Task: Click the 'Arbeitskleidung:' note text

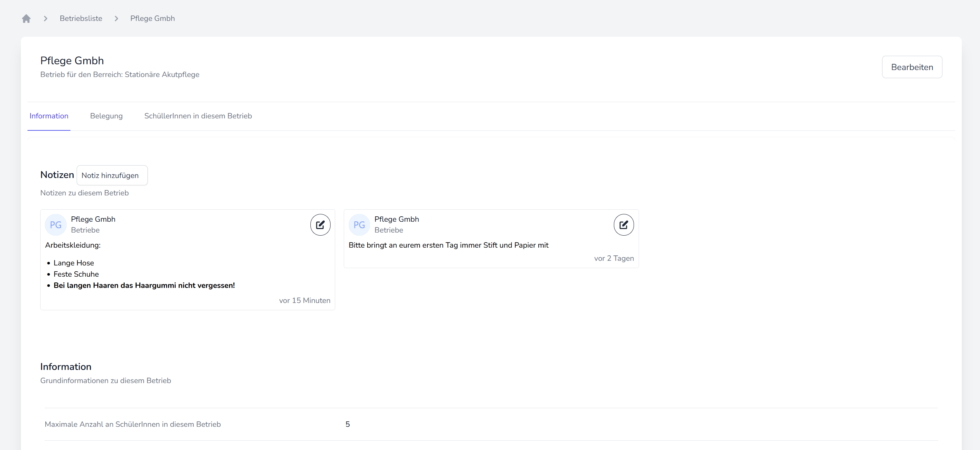Action: tap(73, 245)
